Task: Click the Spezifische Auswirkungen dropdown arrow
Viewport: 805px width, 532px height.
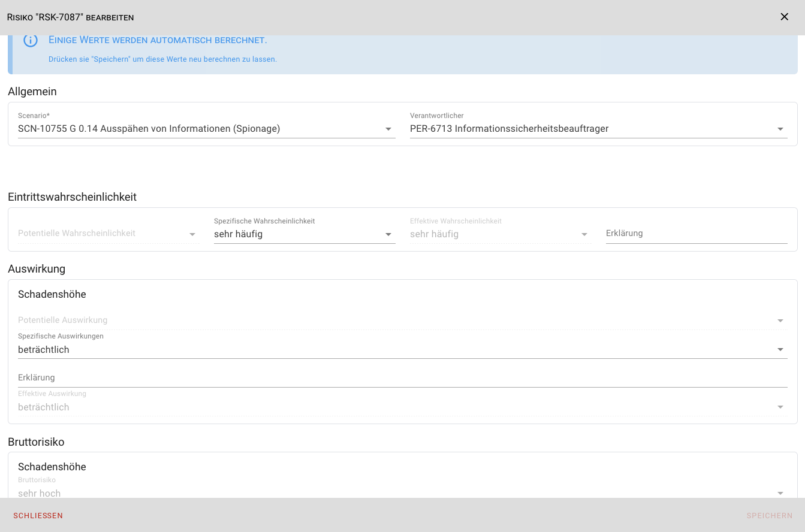Action: (x=780, y=350)
